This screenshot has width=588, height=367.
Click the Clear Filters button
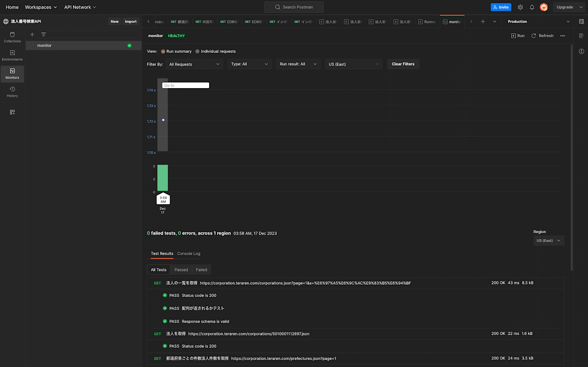(x=403, y=64)
